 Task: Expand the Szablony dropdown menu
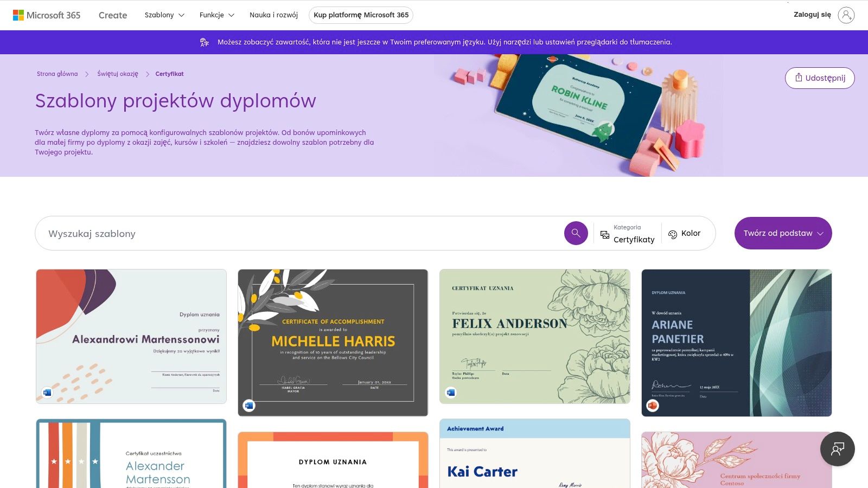164,15
